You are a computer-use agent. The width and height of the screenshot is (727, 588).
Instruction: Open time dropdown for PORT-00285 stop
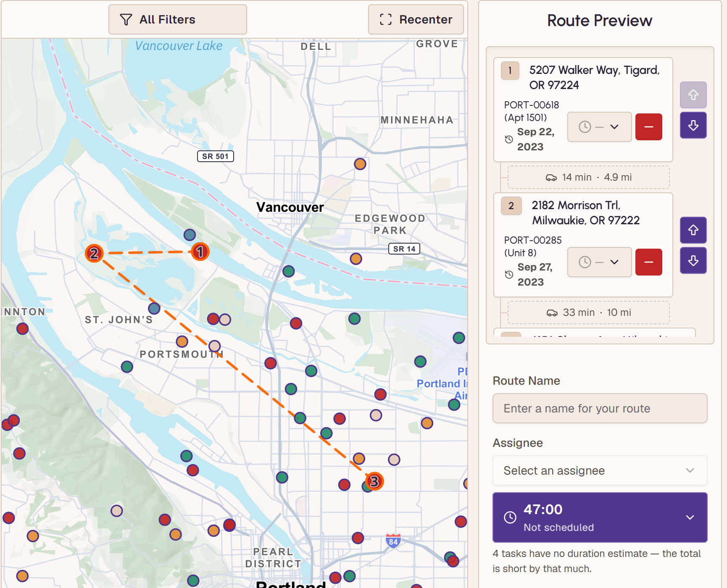tap(599, 262)
